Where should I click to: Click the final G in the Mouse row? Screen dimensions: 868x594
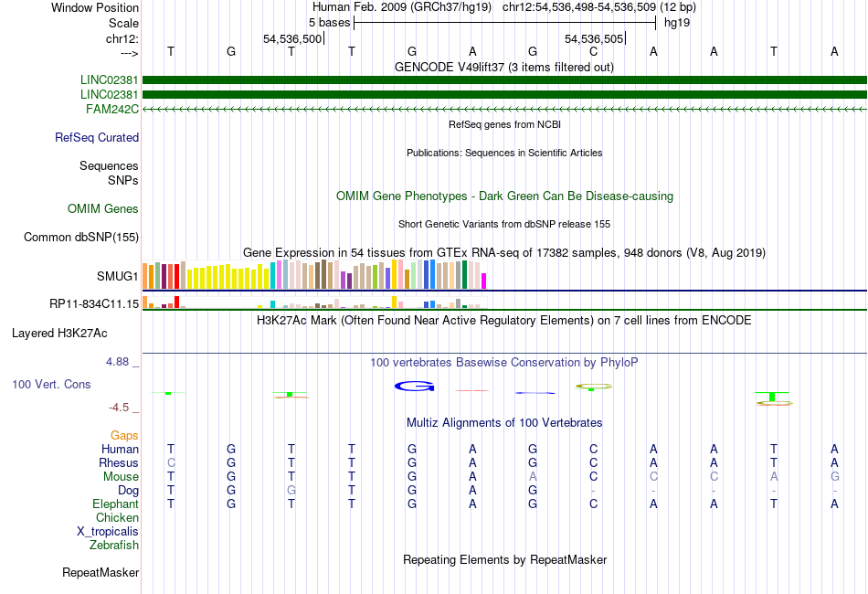[835, 477]
